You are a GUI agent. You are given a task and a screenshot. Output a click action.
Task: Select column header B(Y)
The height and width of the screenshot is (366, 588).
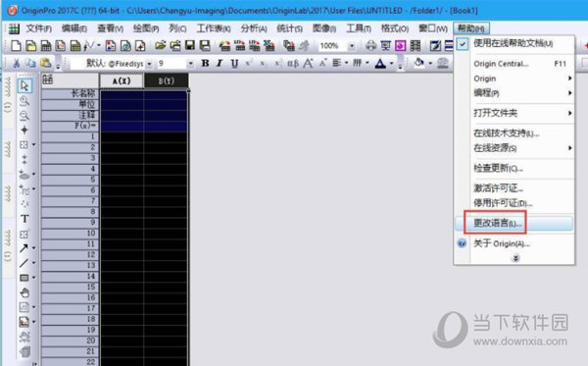[167, 80]
